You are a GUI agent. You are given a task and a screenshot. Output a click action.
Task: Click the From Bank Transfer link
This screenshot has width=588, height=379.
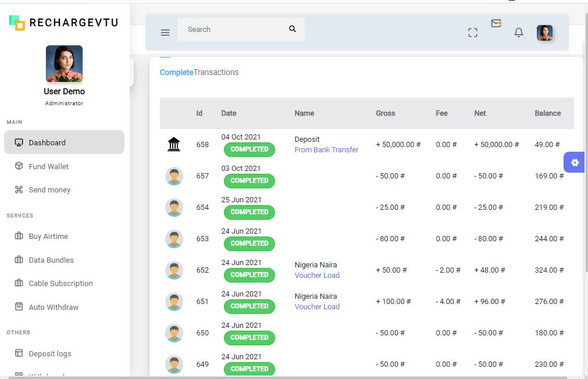pyautogui.click(x=326, y=150)
